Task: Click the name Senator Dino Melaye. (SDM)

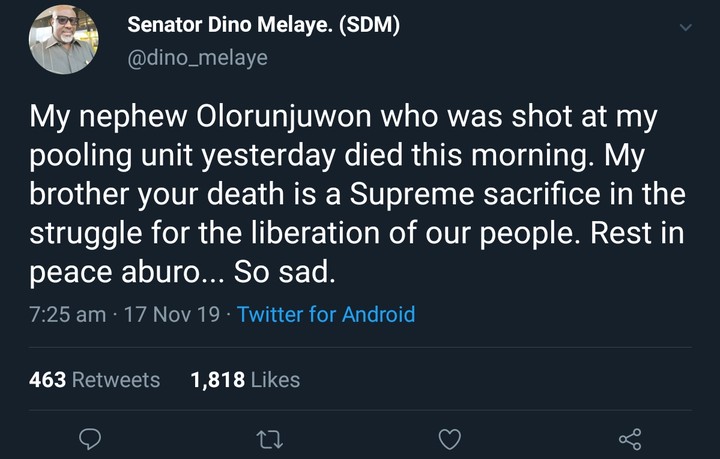Action: point(264,26)
